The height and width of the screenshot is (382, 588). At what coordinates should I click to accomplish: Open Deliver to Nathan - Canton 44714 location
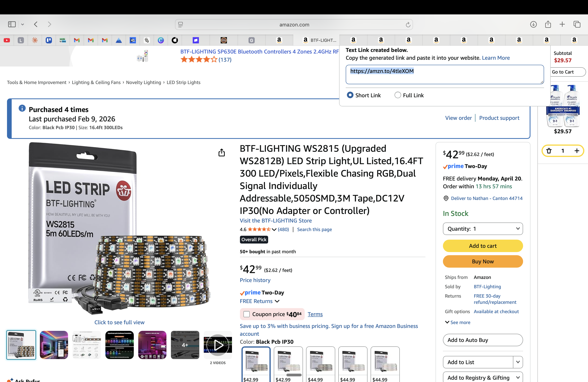click(x=486, y=198)
